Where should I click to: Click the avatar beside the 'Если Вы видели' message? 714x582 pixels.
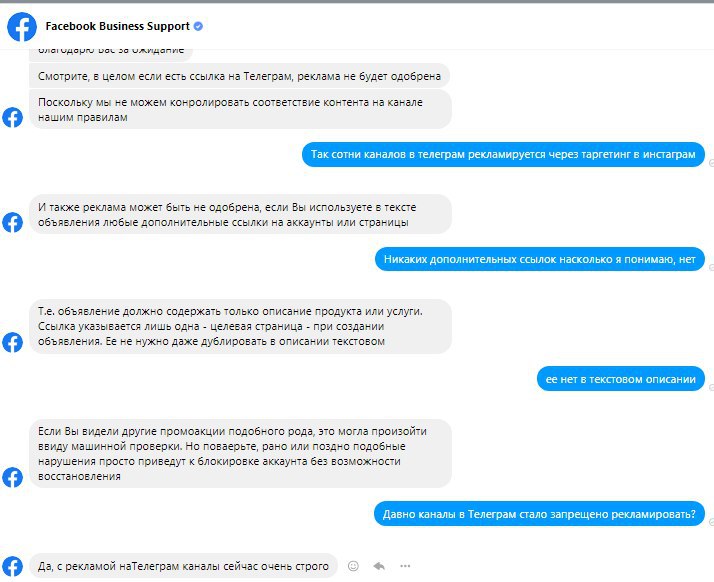[x=13, y=477]
